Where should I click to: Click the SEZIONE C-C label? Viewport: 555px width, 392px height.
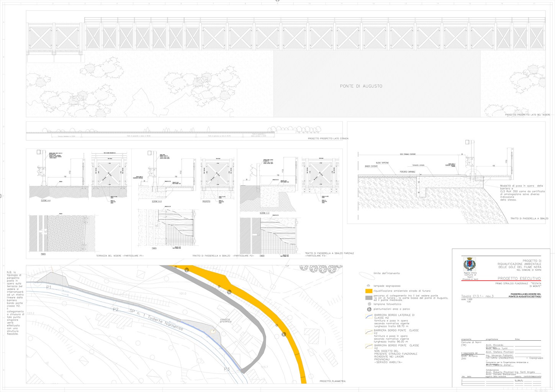(x=264, y=213)
